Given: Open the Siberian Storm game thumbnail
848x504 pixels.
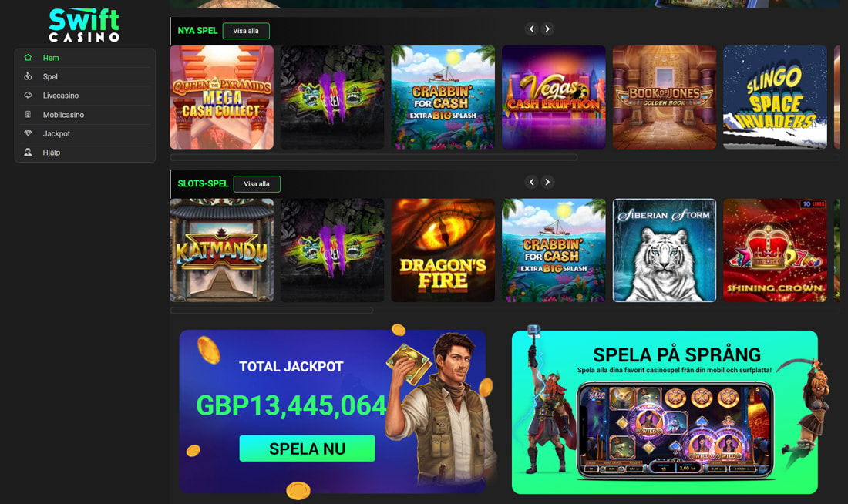Looking at the screenshot, I should [664, 250].
